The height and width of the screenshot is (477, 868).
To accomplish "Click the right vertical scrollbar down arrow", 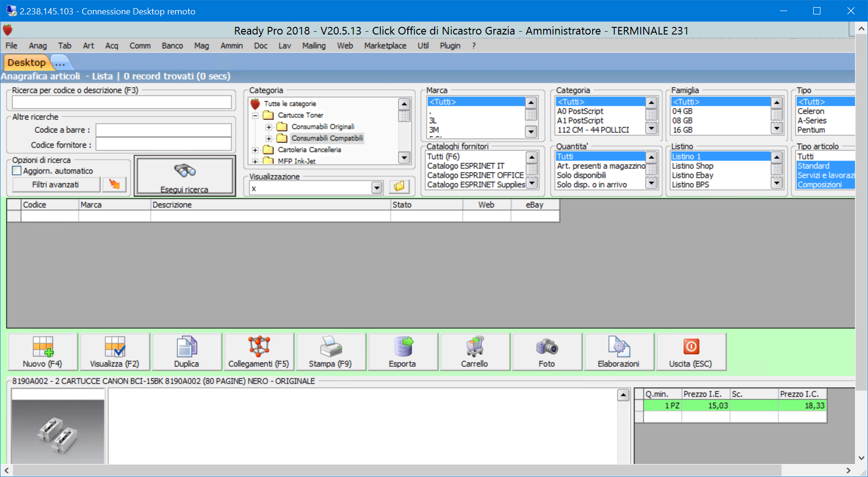I will [862, 458].
